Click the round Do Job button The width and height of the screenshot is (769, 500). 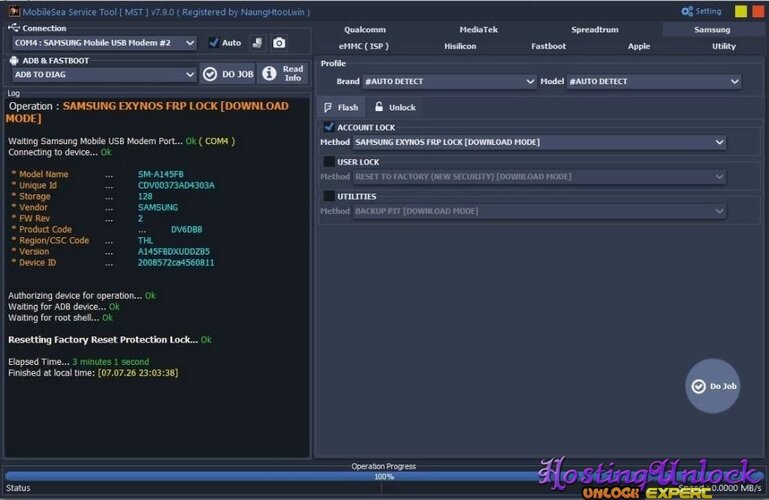(x=713, y=386)
